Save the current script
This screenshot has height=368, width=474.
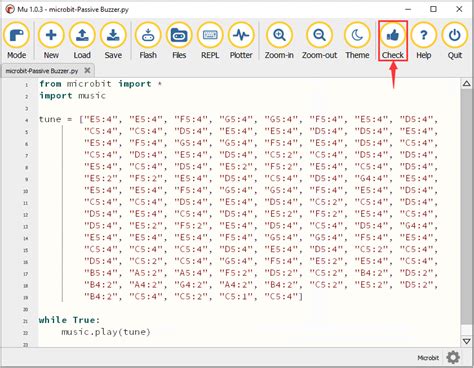113,41
